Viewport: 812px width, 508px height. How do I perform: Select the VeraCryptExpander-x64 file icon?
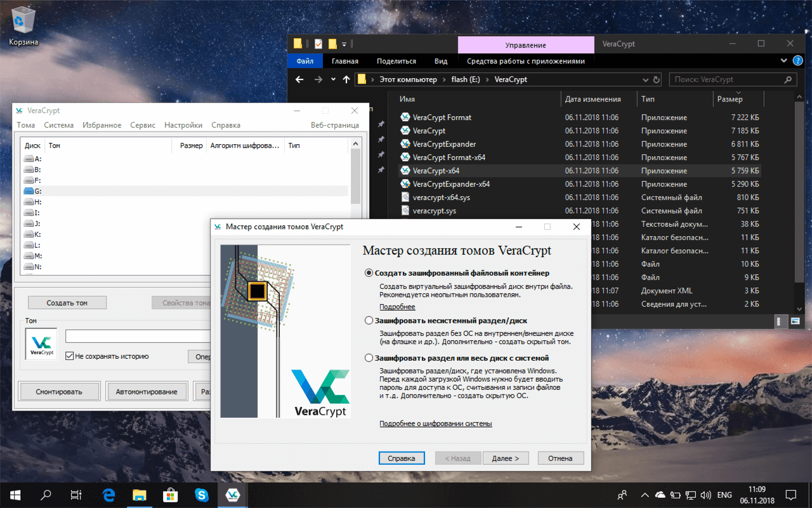coord(405,184)
